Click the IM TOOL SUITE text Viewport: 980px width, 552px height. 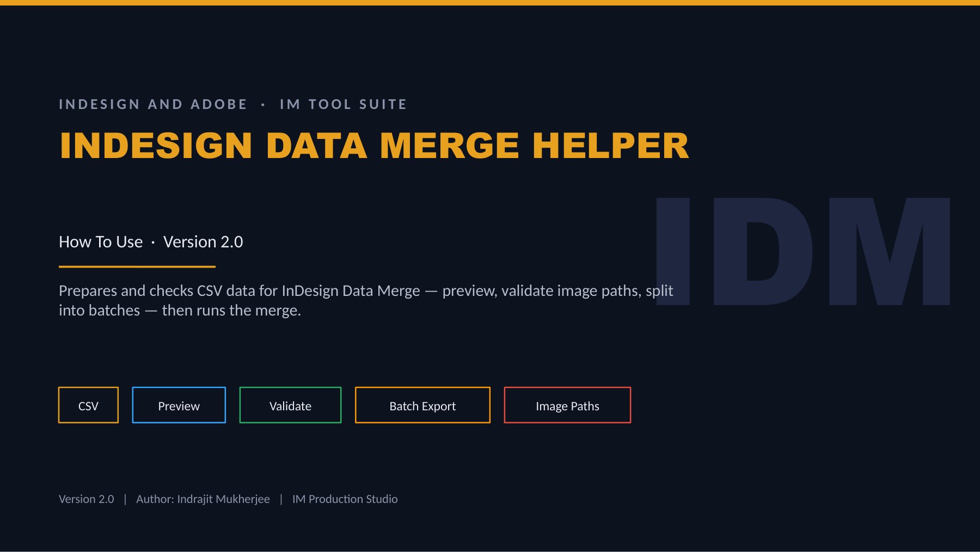[343, 104]
